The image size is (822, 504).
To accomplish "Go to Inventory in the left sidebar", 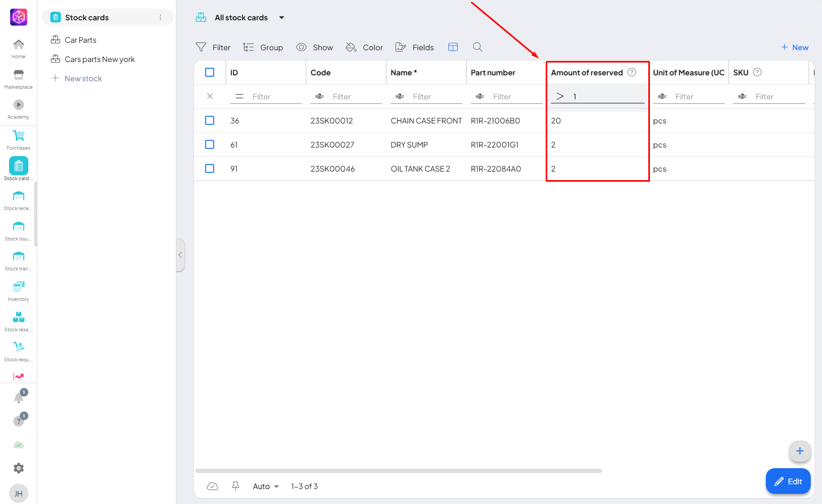I will pyautogui.click(x=18, y=291).
